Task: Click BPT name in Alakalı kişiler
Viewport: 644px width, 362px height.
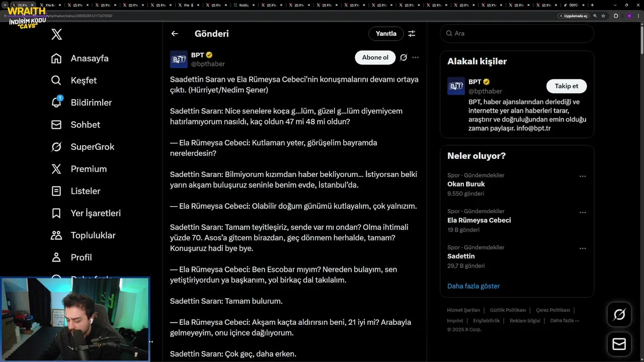Action: (475, 81)
